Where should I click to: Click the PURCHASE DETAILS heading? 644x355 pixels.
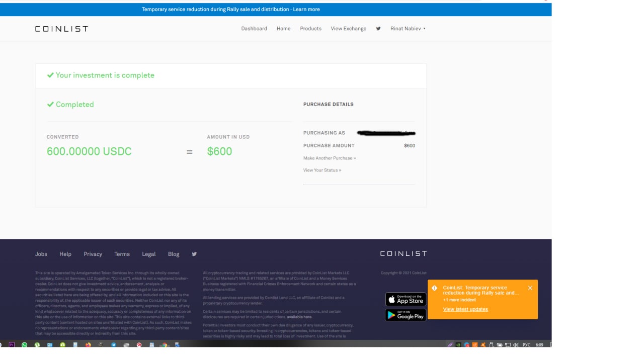pos(329,104)
